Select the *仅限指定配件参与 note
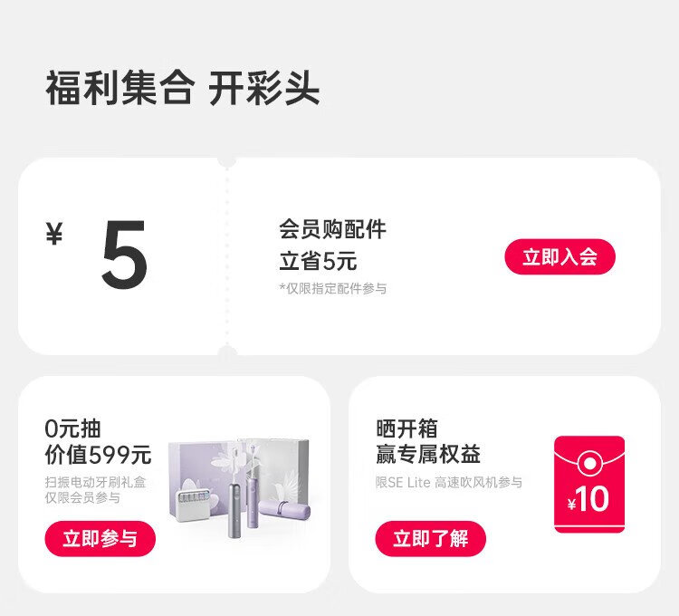The width and height of the screenshot is (679, 616). click(x=333, y=289)
